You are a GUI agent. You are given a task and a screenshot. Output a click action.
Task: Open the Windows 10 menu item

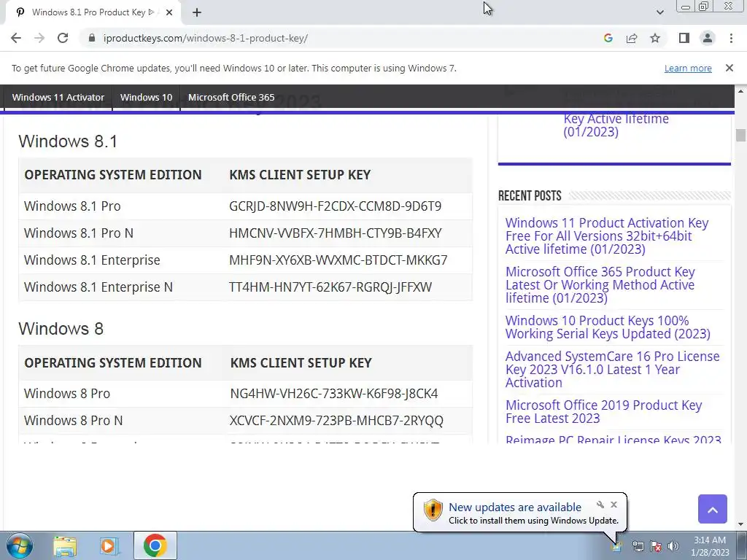tap(146, 97)
